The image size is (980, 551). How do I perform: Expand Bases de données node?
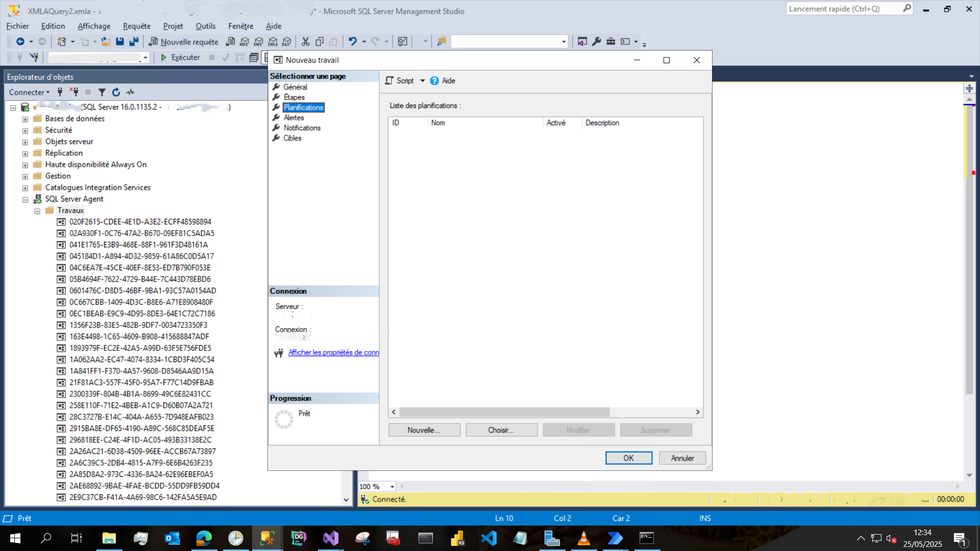click(25, 119)
